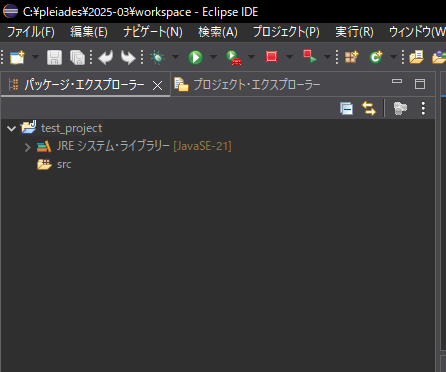Click the Save All icon
Viewport: 446px width, 372px height.
click(x=77, y=57)
